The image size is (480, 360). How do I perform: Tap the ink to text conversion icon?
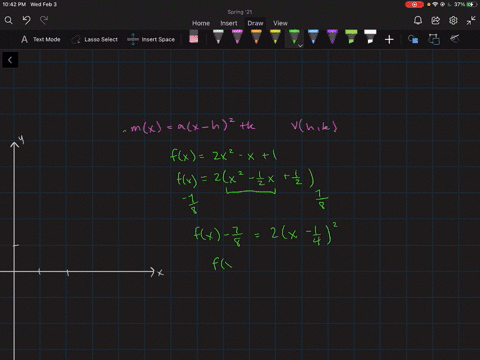[434, 39]
